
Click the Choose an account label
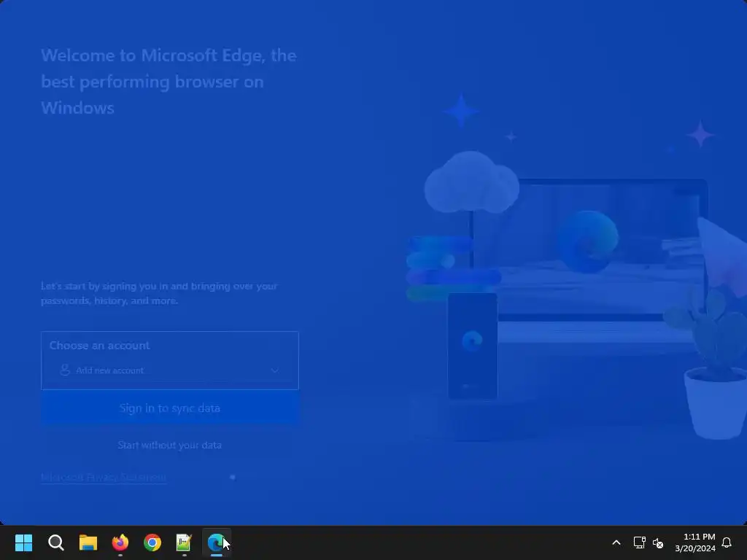click(99, 346)
